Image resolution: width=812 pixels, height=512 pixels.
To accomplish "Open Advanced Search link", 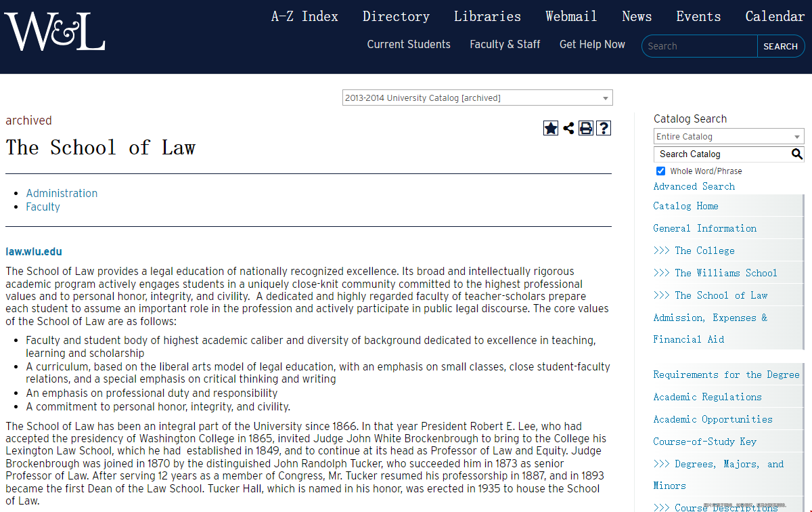I will [x=694, y=186].
